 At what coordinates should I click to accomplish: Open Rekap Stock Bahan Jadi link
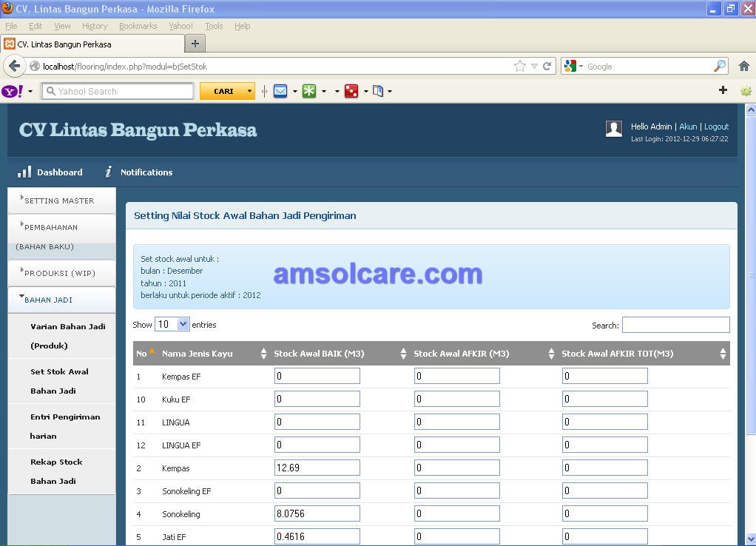(56, 472)
